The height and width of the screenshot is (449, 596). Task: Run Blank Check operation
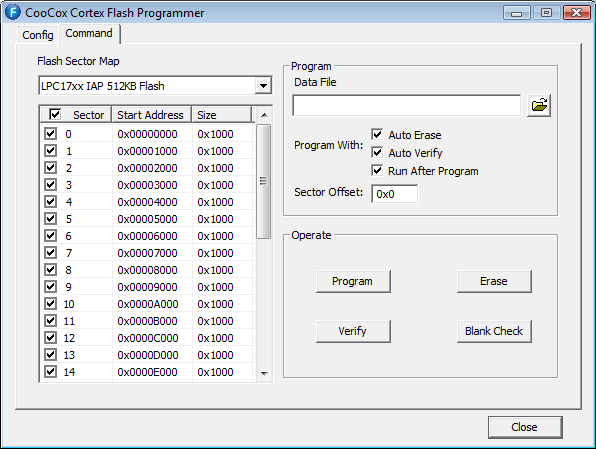coord(494,331)
